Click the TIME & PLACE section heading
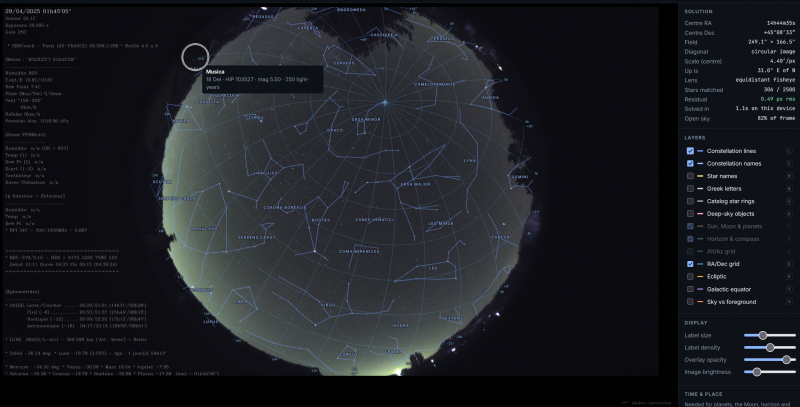The height and width of the screenshot is (407, 800). point(703,394)
